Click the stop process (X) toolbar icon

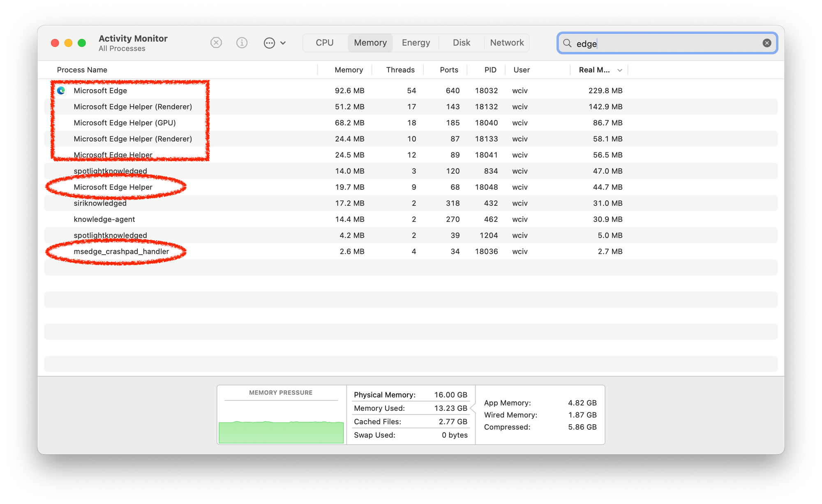(216, 43)
